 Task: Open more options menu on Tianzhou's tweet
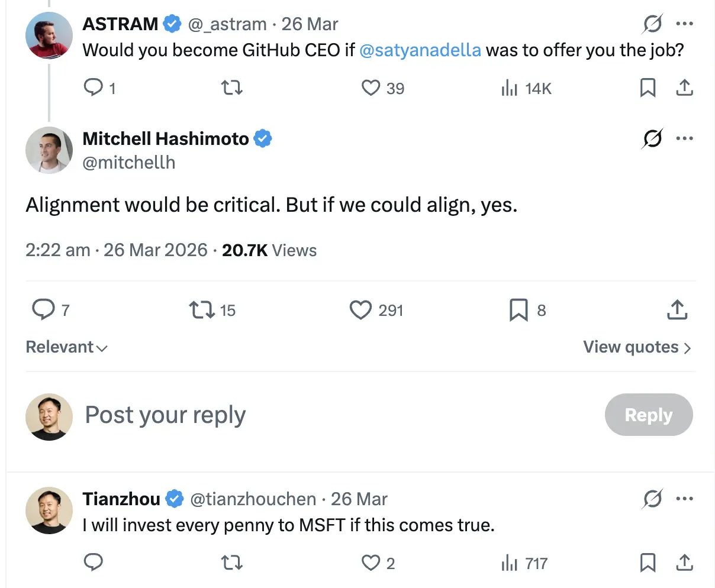(x=684, y=499)
